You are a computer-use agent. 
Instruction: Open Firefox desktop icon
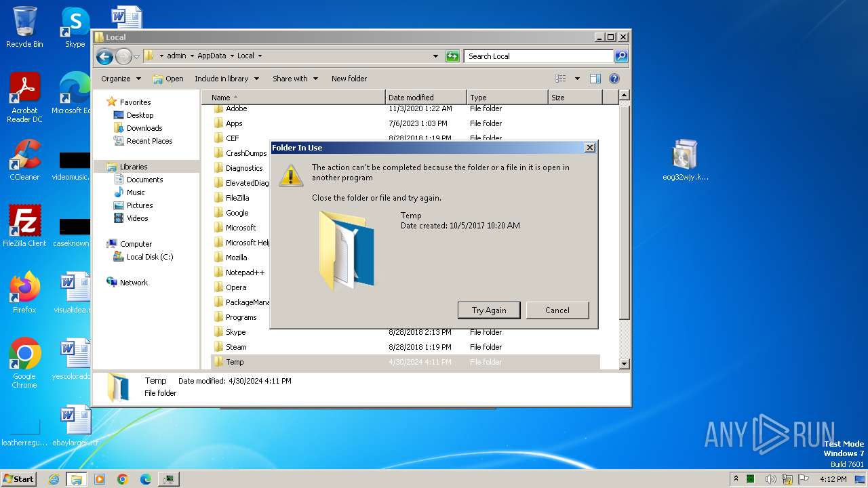pyautogui.click(x=24, y=293)
